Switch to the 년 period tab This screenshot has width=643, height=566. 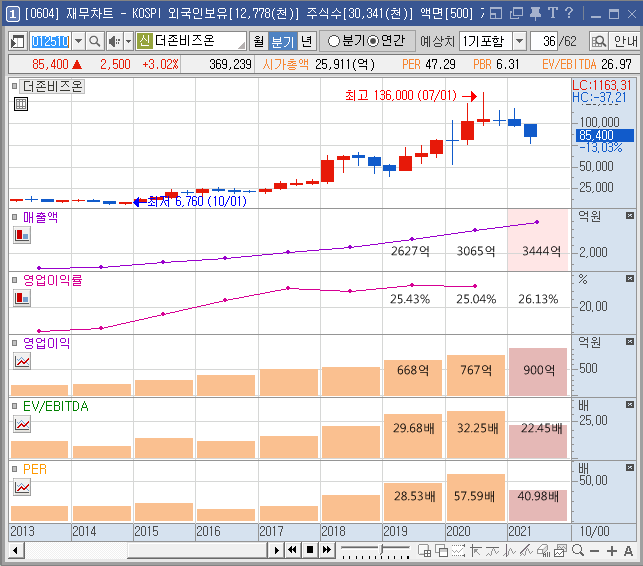tap(306, 41)
